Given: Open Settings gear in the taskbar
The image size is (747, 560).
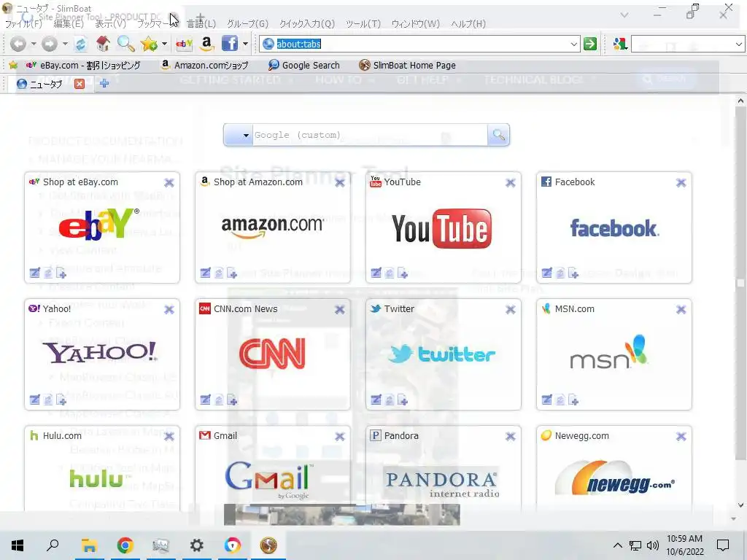Looking at the screenshot, I should point(197,545).
